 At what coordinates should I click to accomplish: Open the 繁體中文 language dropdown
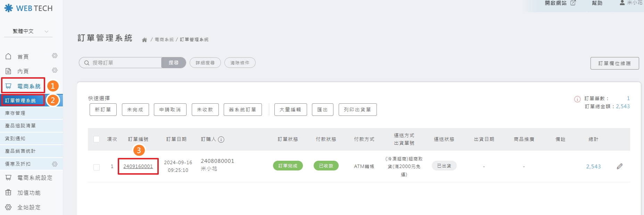(28, 31)
